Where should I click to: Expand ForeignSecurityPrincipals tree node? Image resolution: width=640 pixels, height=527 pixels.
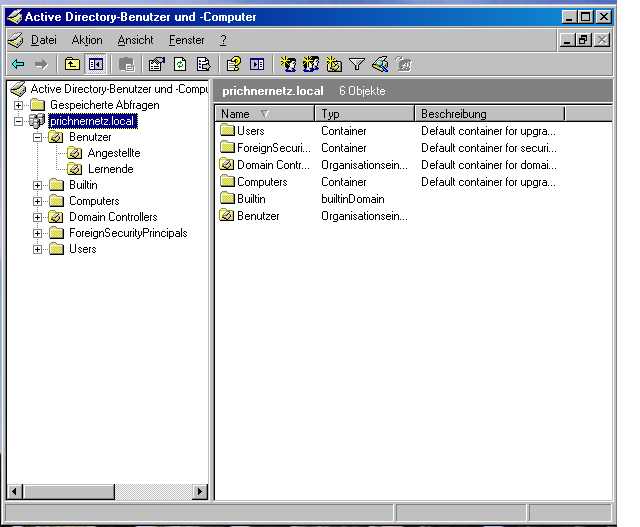pyautogui.click(x=38, y=233)
